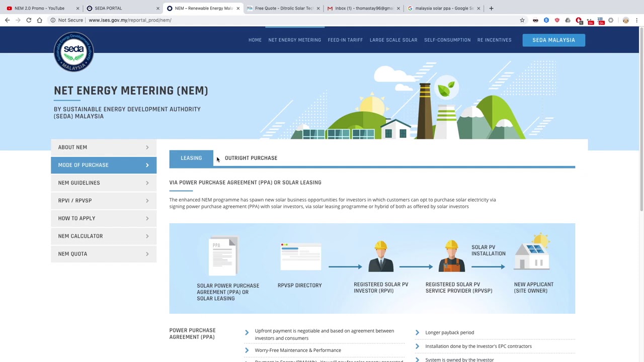Click the Solar PV Service Provider worker figure
The image size is (644, 362).
[452, 256]
